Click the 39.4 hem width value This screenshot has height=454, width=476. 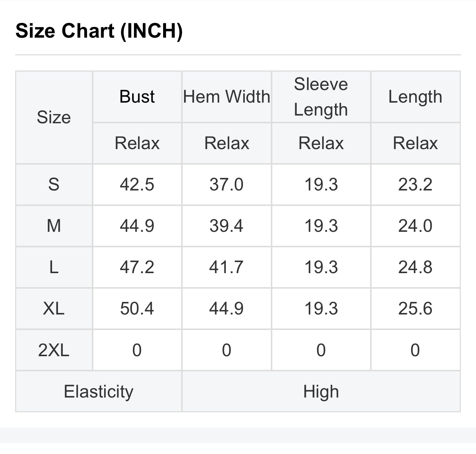click(227, 226)
